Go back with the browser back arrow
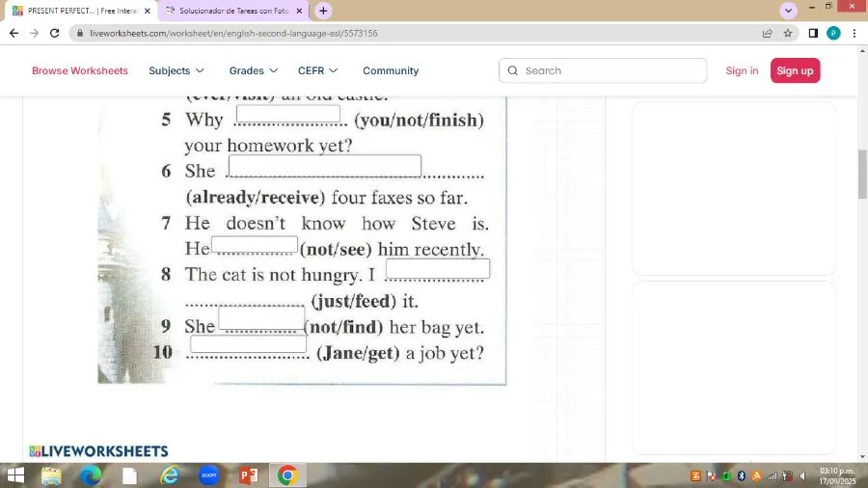 click(14, 33)
